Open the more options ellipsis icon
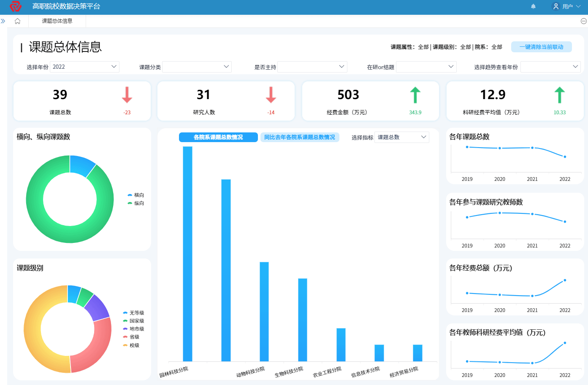This screenshot has width=588, height=385. point(583,21)
